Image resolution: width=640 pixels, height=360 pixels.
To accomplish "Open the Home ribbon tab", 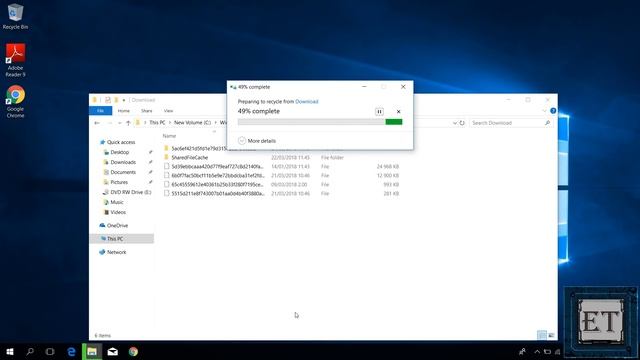I will point(124,111).
